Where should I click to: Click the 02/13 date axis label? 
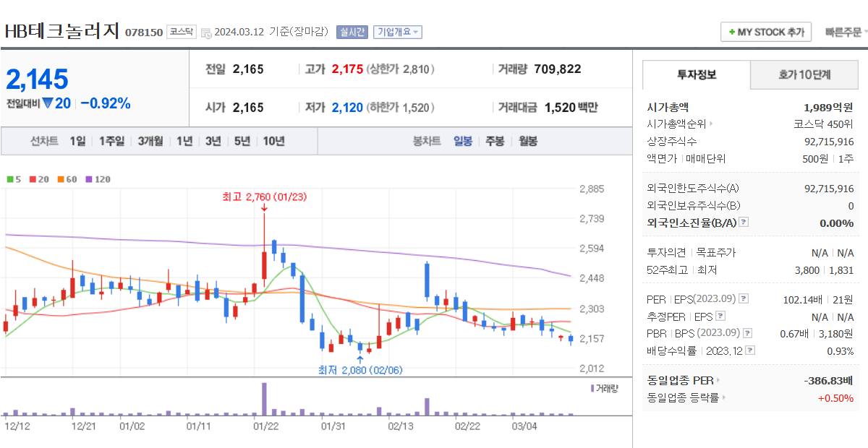click(x=400, y=426)
